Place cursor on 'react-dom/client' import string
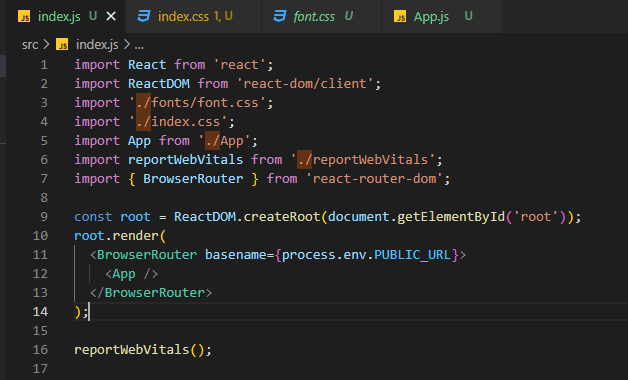Viewport: 628px width, 380px height. (x=305, y=84)
